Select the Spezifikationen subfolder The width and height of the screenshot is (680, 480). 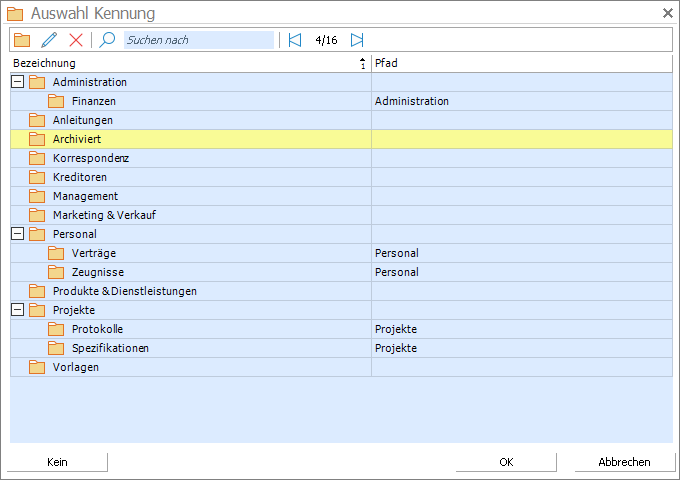pyautogui.click(x=341, y=348)
